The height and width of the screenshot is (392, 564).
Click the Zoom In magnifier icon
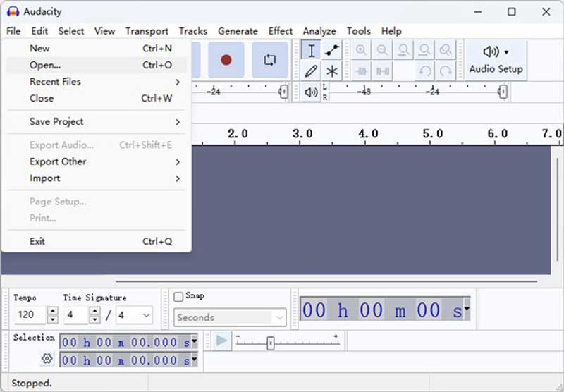click(361, 50)
